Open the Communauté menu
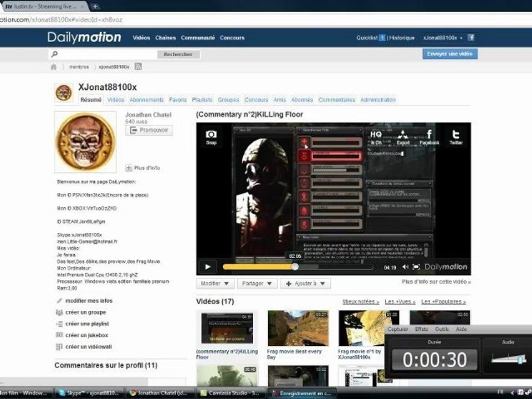 [198, 38]
